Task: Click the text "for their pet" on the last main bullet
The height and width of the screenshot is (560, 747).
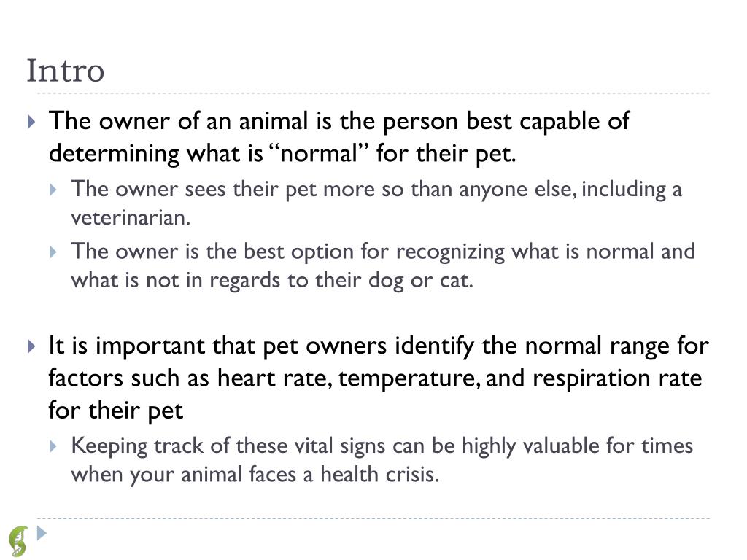Action: [x=115, y=411]
